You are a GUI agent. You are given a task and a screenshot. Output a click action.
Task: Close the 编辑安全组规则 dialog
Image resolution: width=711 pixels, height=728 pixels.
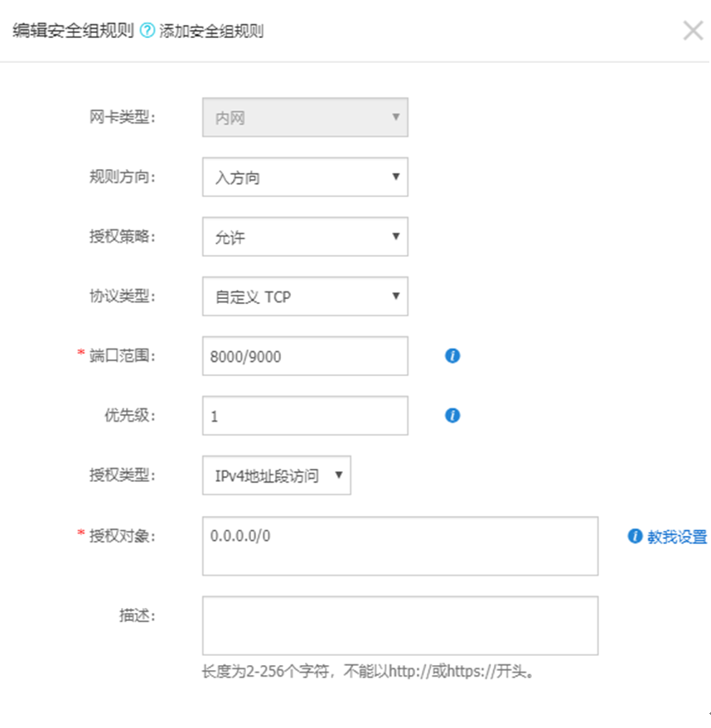coord(693,31)
